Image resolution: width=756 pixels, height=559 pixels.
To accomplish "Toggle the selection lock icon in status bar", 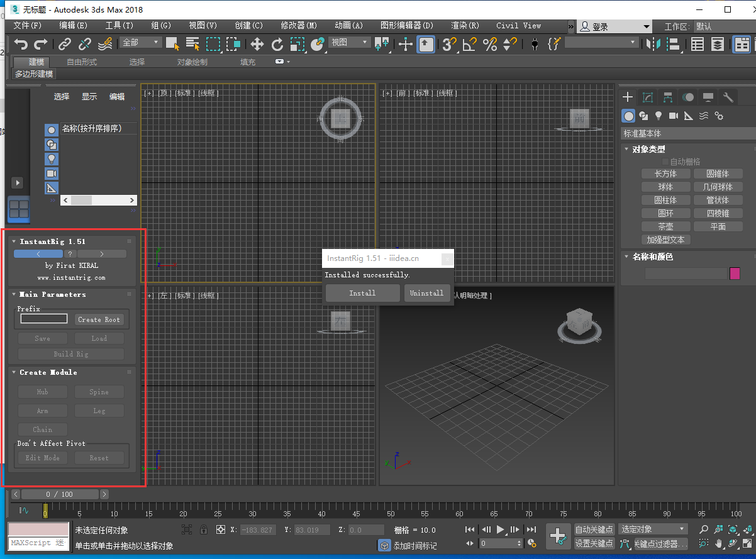I will pyautogui.click(x=203, y=529).
